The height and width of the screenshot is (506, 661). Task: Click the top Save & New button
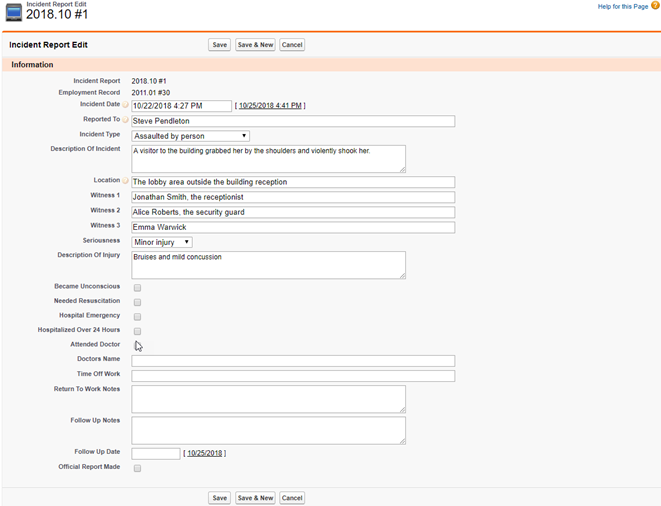(255, 45)
